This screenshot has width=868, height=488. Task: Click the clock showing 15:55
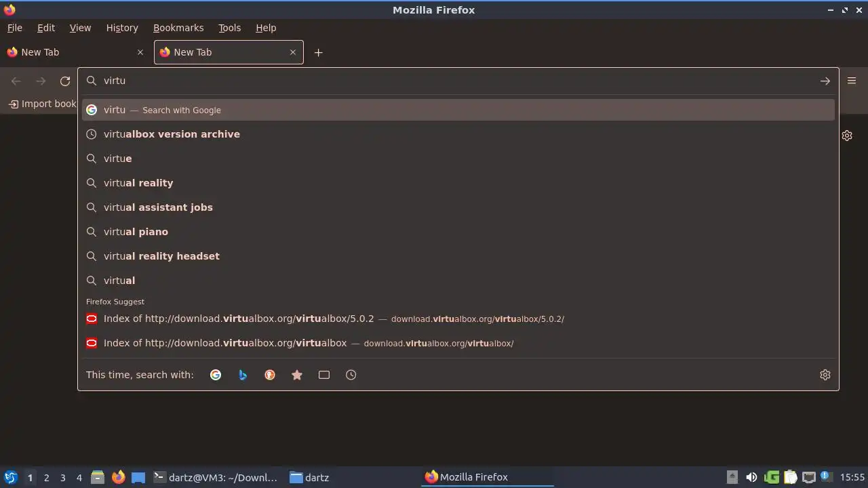[x=852, y=477]
